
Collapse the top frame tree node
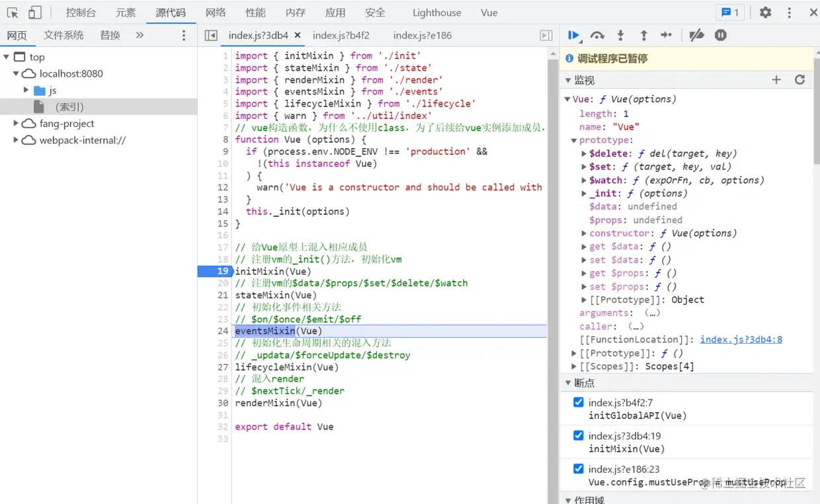pos(7,58)
